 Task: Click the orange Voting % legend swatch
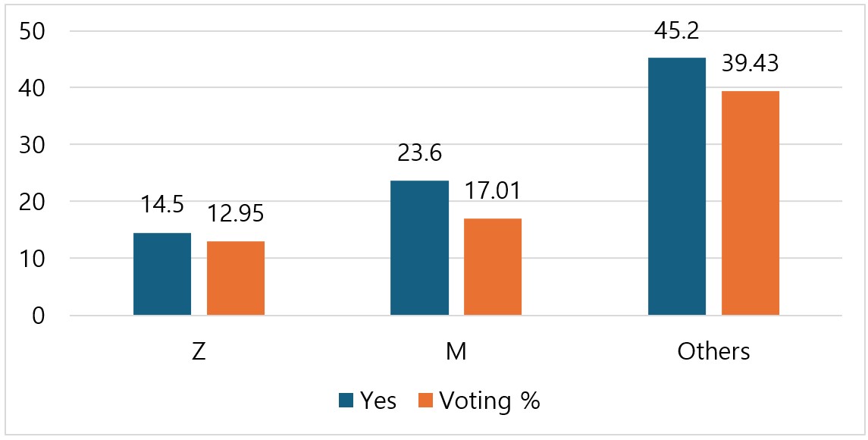[x=426, y=400]
